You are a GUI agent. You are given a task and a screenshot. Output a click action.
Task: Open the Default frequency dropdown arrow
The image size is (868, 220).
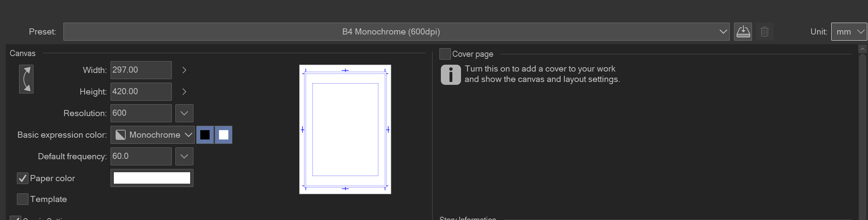point(184,156)
